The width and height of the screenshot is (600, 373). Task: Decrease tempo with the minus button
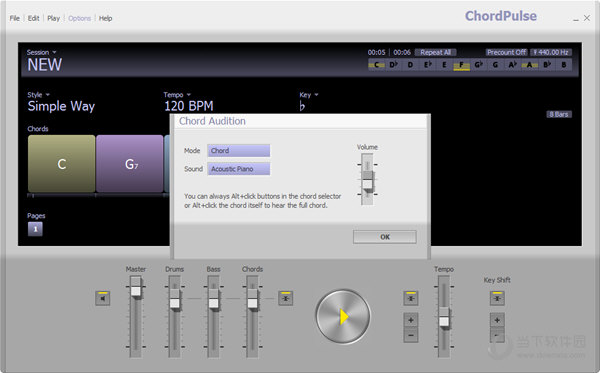point(411,336)
